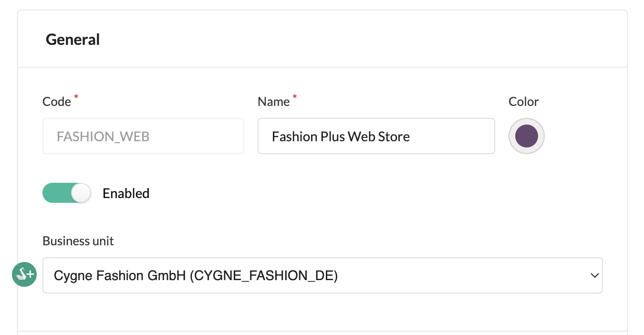Viewport: 644px width, 335px height.
Task: Click the white knob of Enabled switch
Action: pos(81,193)
